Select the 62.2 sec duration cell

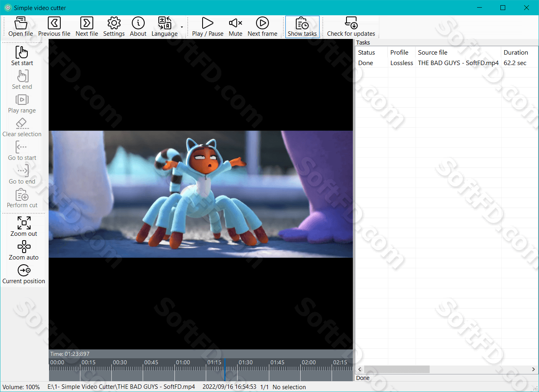(515, 63)
